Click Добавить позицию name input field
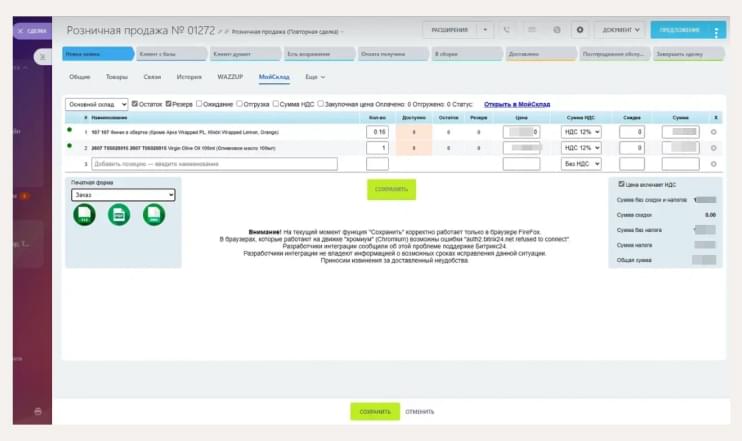The height and width of the screenshot is (441, 742). pos(214,164)
